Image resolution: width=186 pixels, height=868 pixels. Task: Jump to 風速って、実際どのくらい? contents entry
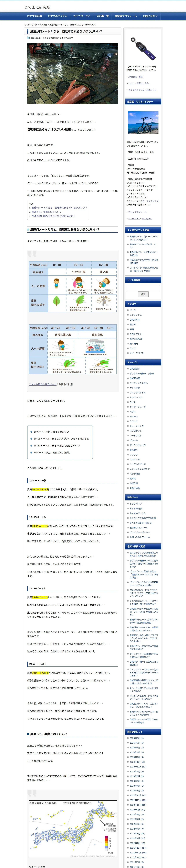click(47, 212)
